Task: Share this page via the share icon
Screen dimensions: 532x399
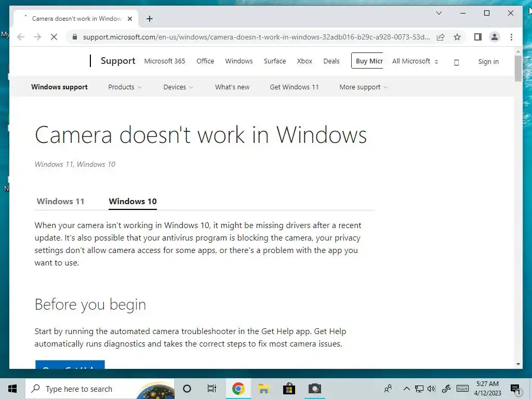Action: point(441,37)
